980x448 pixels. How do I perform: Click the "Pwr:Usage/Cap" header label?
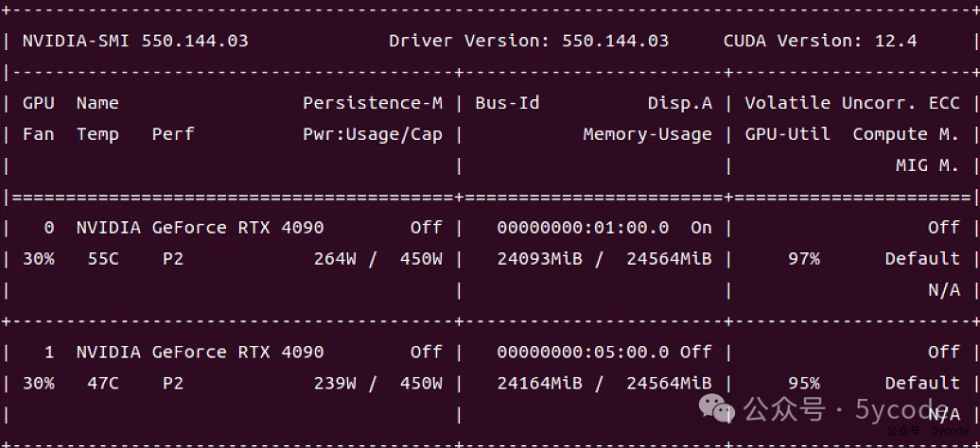click(373, 134)
